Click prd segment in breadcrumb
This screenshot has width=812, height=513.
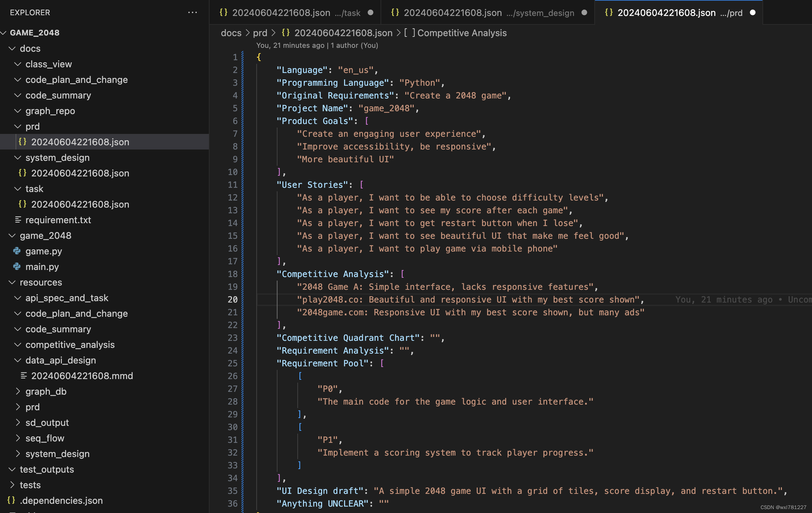[260, 33]
